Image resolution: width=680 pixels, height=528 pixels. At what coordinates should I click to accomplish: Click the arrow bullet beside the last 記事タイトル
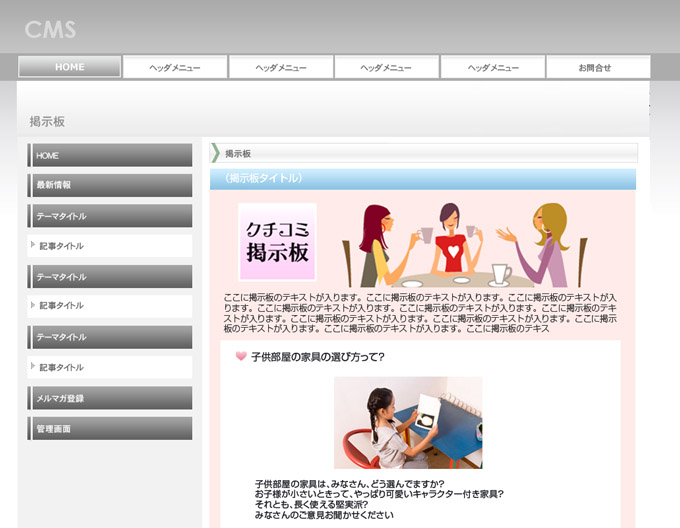(33, 367)
